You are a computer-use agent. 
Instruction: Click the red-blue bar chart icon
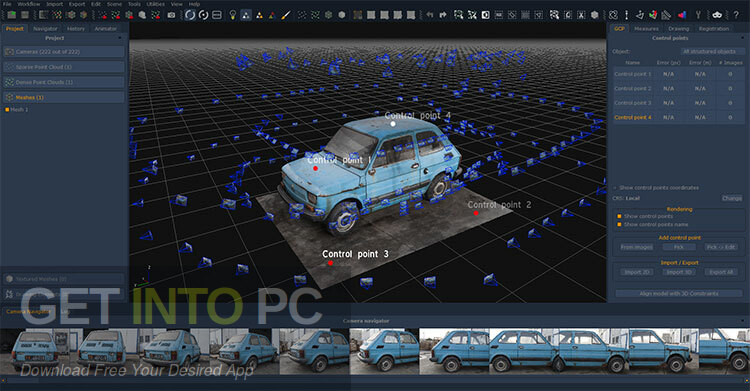(x=683, y=15)
